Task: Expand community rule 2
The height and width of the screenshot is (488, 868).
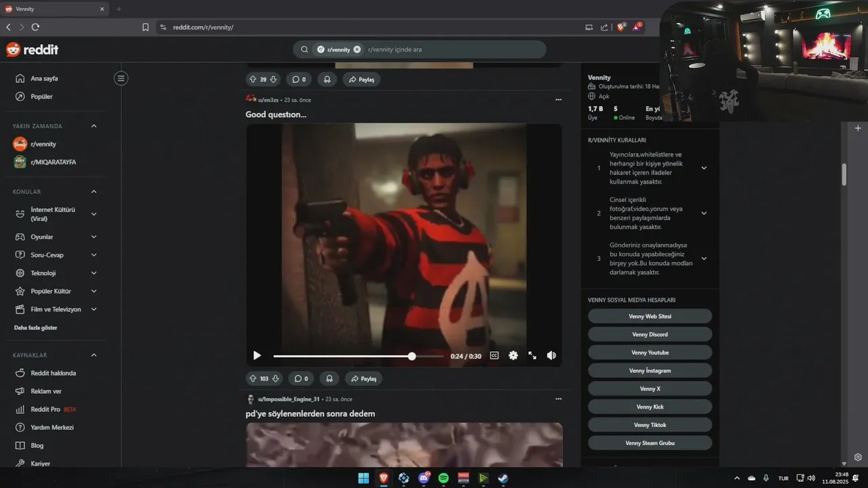Action: (704, 213)
